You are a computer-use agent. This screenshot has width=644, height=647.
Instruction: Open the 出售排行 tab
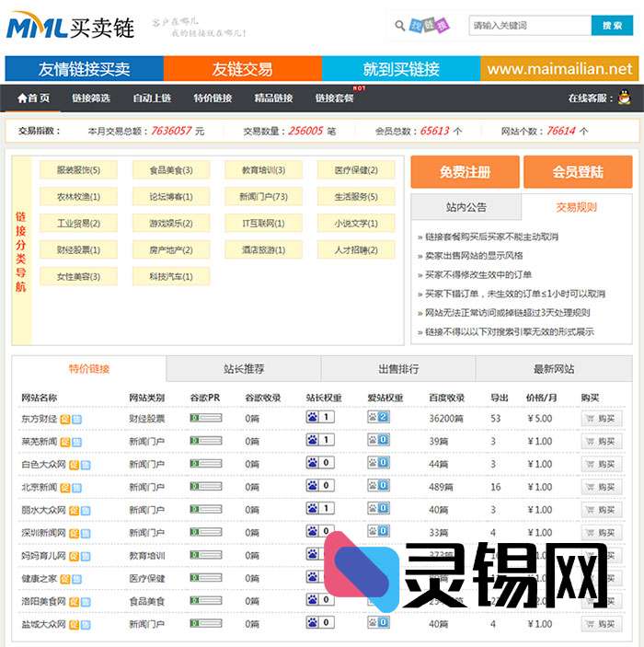click(x=398, y=369)
